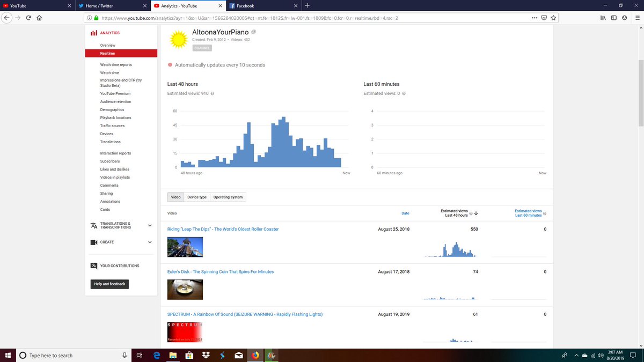
Task: Open Likes and dislikes report
Action: pos(114,169)
